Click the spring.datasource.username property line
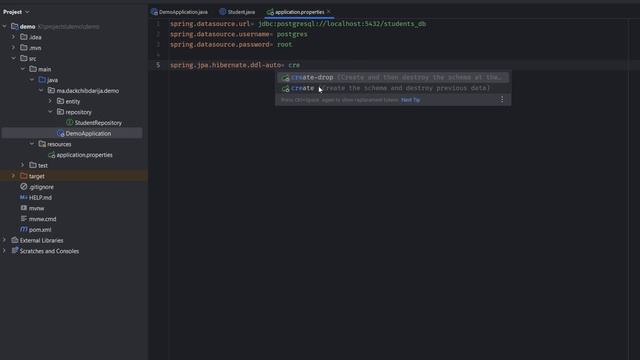Viewport: 640px width, 360px height. click(239, 34)
